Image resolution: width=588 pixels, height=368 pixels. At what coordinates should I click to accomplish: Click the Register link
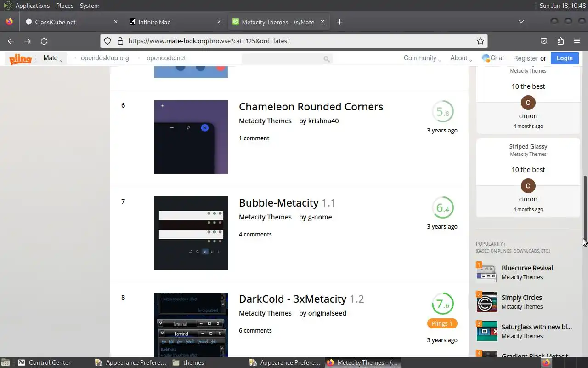click(526, 58)
